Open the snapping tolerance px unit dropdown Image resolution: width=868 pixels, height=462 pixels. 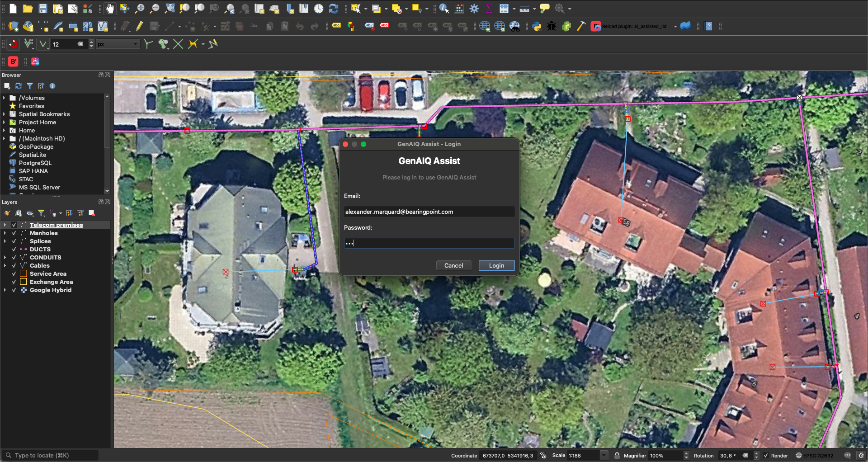point(118,44)
